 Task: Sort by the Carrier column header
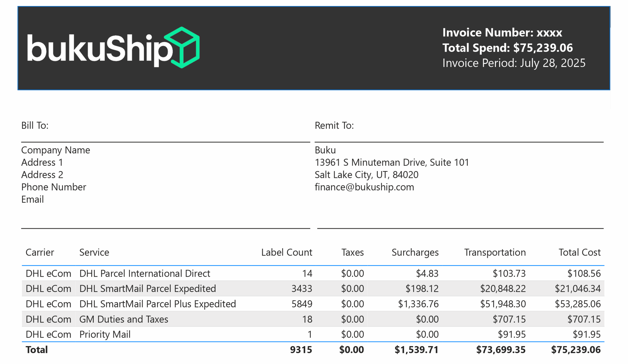pyautogui.click(x=40, y=252)
